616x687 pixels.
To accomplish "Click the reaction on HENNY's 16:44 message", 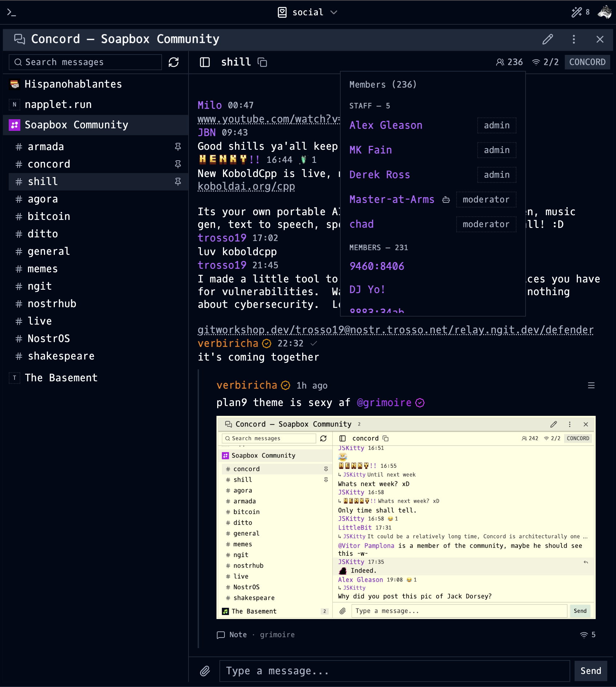I will (308, 160).
